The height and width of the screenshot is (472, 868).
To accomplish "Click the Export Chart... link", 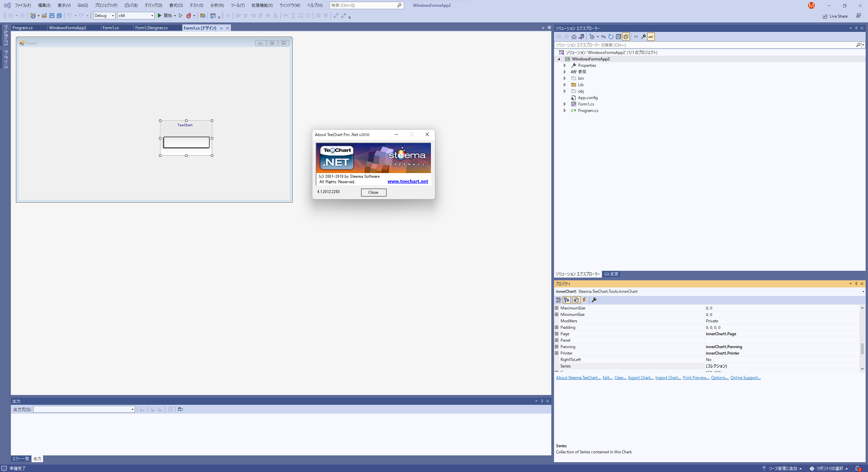I will coord(640,378).
